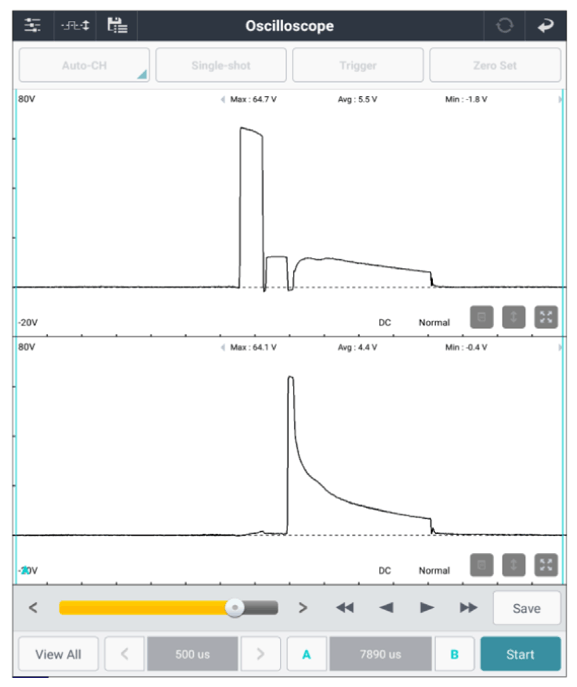This screenshot has height=687, width=577.
Task: Fast rewind the recorded waveform
Action: coord(345,608)
